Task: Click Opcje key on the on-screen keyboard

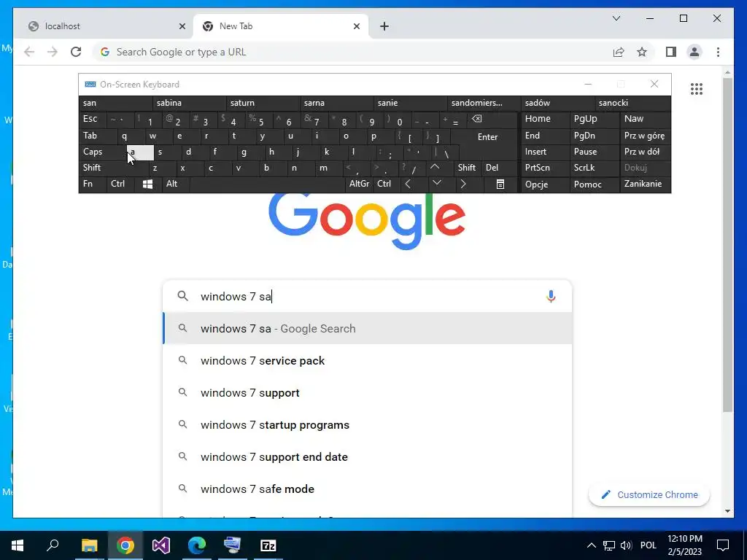Action: click(545, 184)
